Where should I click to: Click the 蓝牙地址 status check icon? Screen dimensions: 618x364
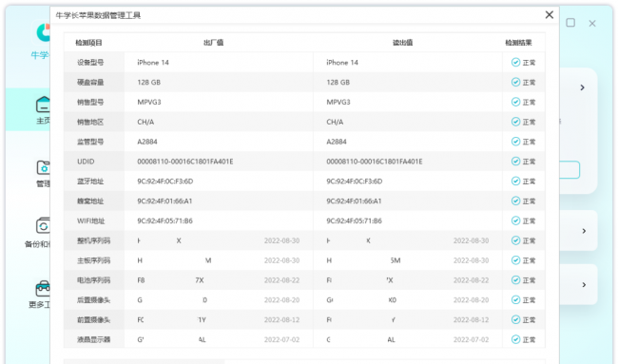pos(515,181)
